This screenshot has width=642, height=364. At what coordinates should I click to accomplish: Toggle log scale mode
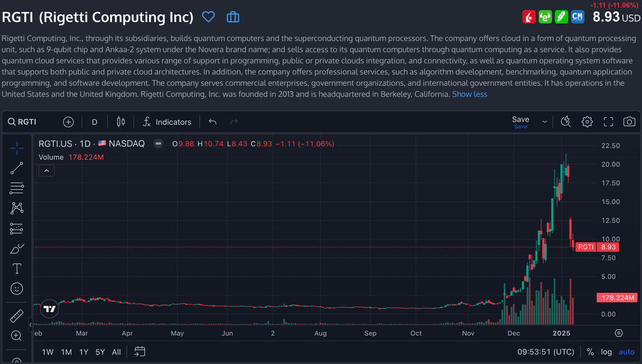pyautogui.click(x=606, y=352)
